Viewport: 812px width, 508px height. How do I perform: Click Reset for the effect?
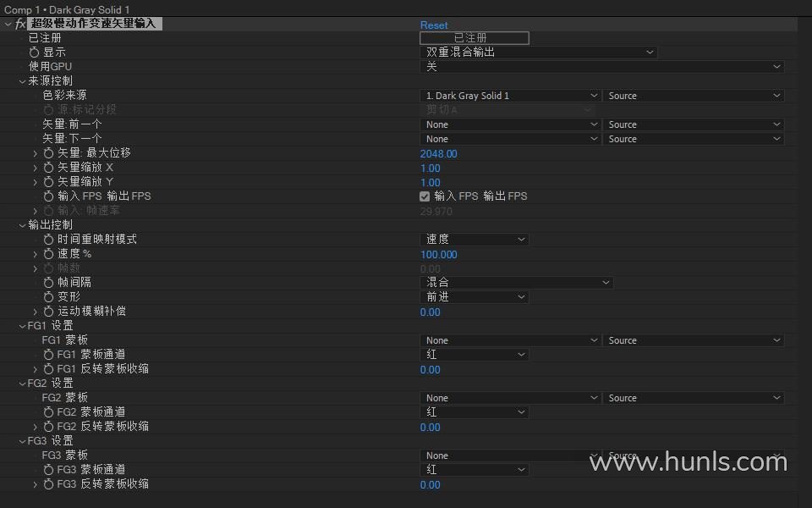tap(434, 25)
